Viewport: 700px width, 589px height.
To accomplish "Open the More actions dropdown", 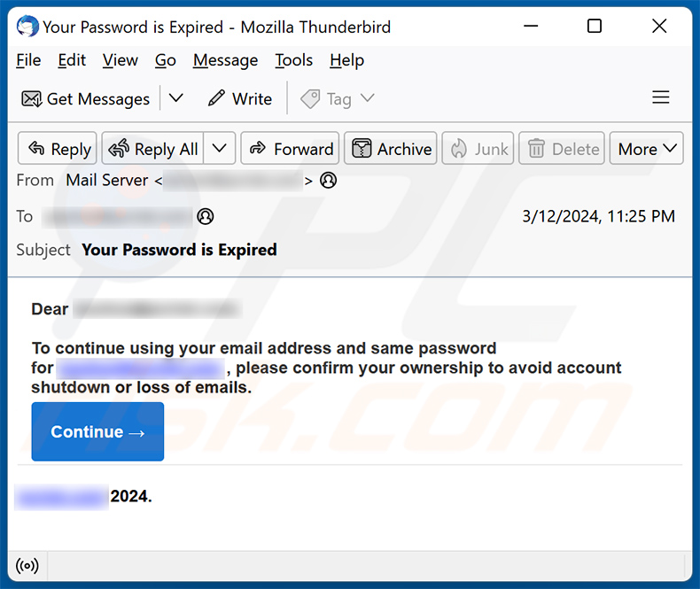I will (x=647, y=149).
